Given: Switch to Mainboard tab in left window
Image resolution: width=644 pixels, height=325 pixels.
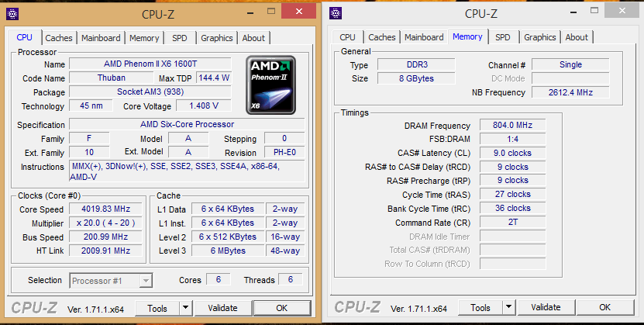Looking at the screenshot, I should click(101, 38).
